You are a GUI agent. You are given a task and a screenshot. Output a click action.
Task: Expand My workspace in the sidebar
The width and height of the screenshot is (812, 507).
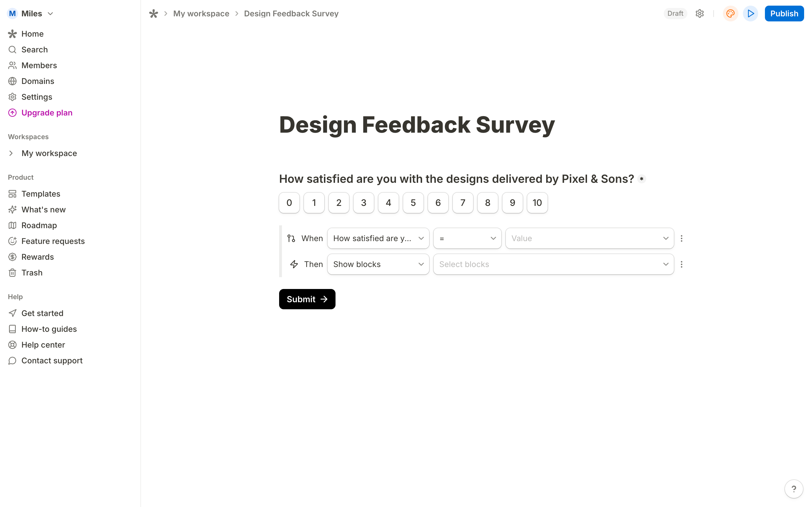11,153
